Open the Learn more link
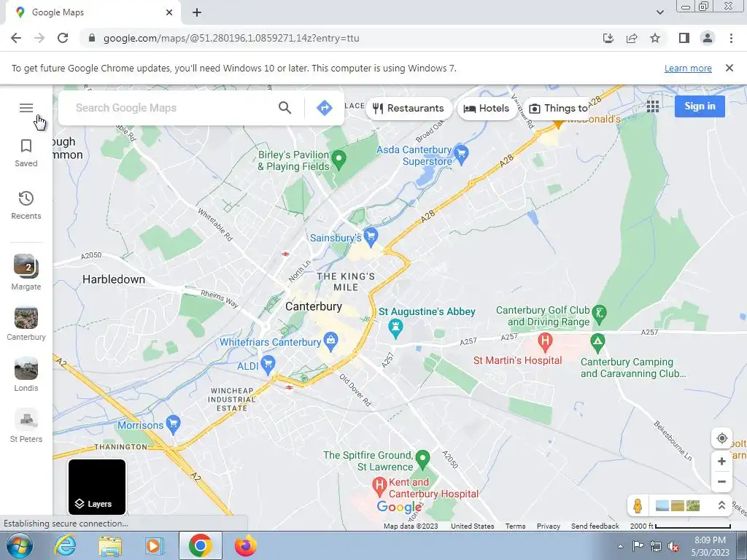The height and width of the screenshot is (560, 747). pyautogui.click(x=688, y=68)
